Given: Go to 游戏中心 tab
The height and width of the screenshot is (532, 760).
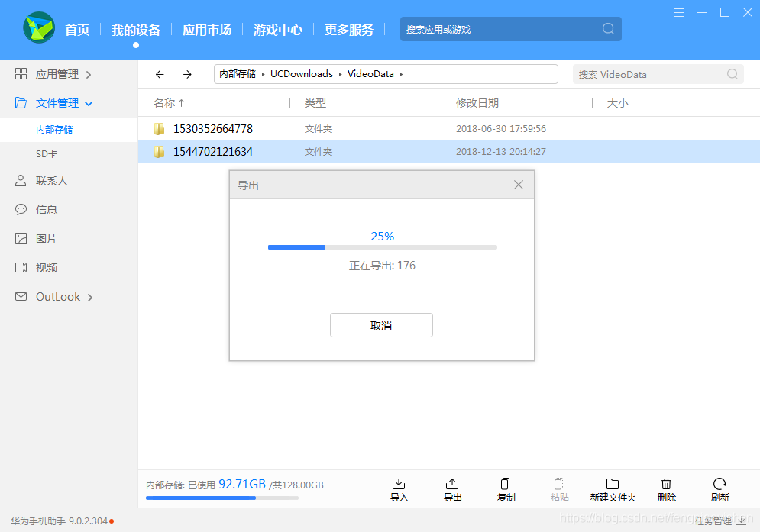Looking at the screenshot, I should (278, 30).
